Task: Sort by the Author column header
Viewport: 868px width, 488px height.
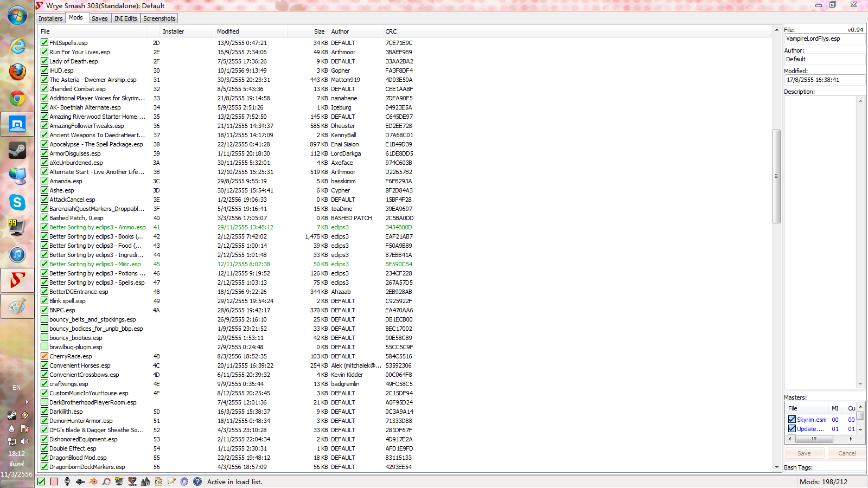Action: [355, 31]
